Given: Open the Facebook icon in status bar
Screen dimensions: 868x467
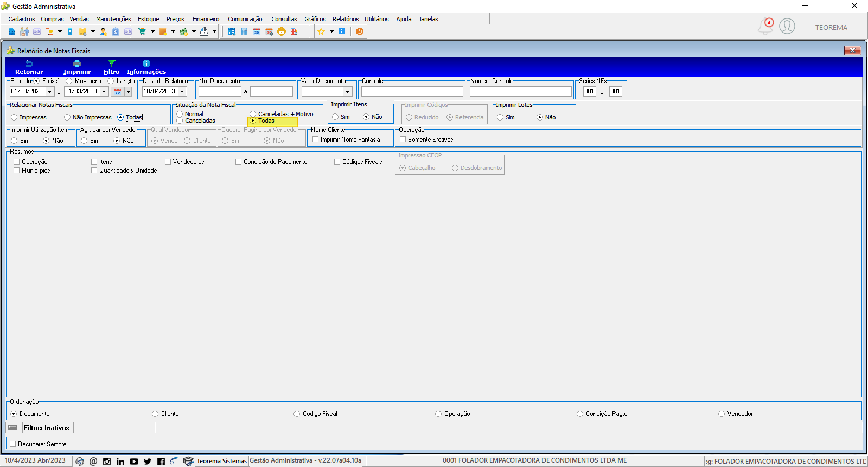Looking at the screenshot, I should tap(161, 462).
